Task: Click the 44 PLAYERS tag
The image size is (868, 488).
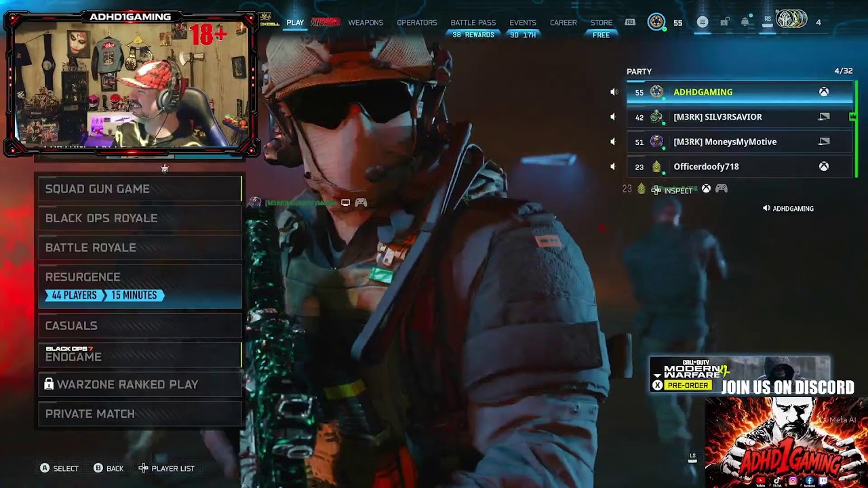Action: pyautogui.click(x=74, y=296)
